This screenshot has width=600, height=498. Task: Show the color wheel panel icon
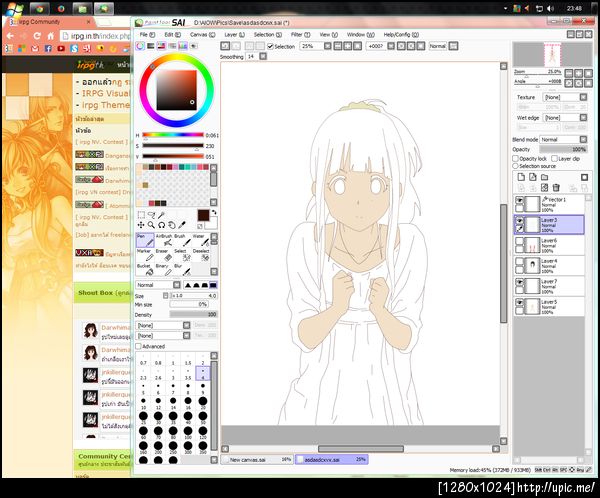point(140,46)
